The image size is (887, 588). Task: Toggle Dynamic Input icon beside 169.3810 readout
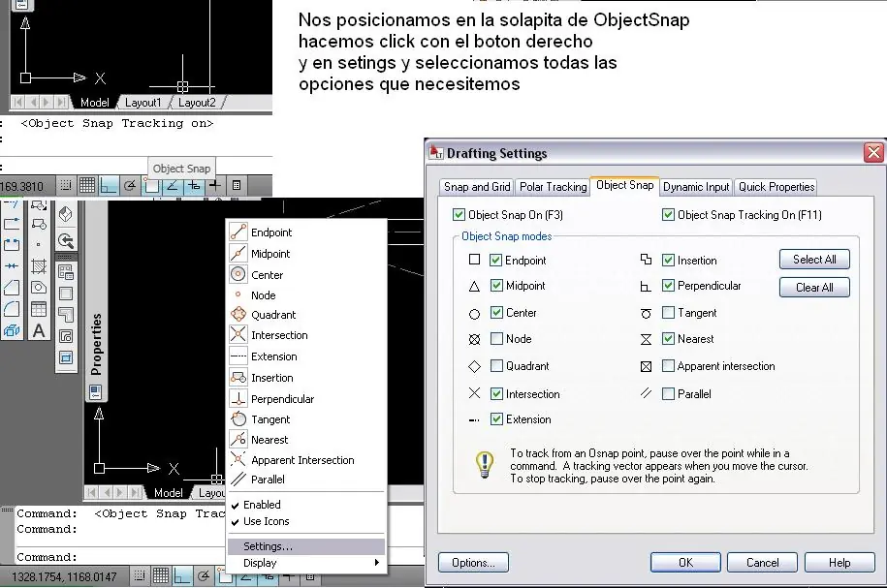coord(194,185)
